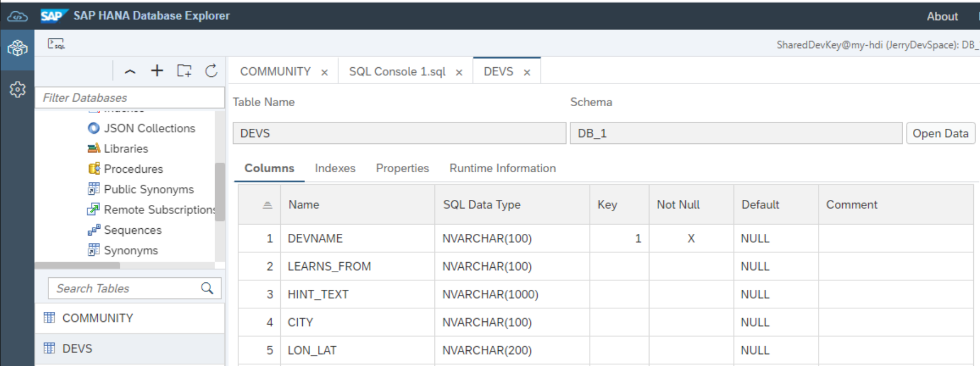Open the DEVS table from the list
This screenshot has height=366, width=980.
tap(129, 348)
